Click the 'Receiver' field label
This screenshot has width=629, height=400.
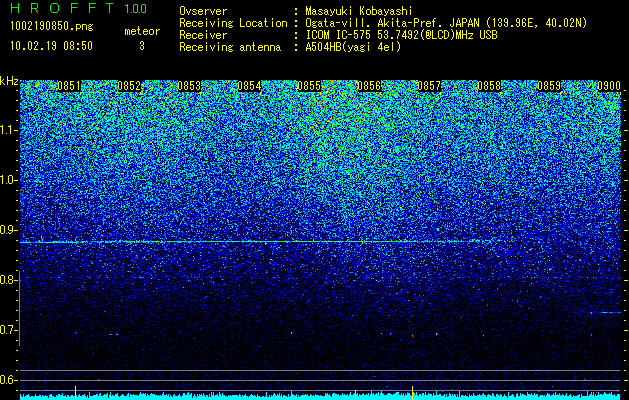pos(203,35)
